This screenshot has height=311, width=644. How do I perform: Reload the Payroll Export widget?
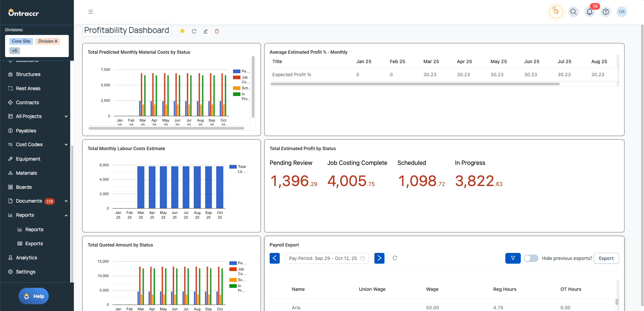(395, 258)
